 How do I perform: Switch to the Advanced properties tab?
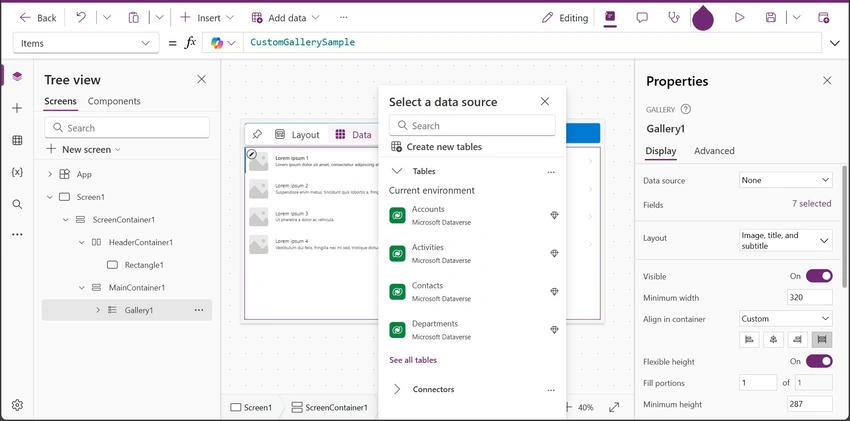(x=714, y=151)
